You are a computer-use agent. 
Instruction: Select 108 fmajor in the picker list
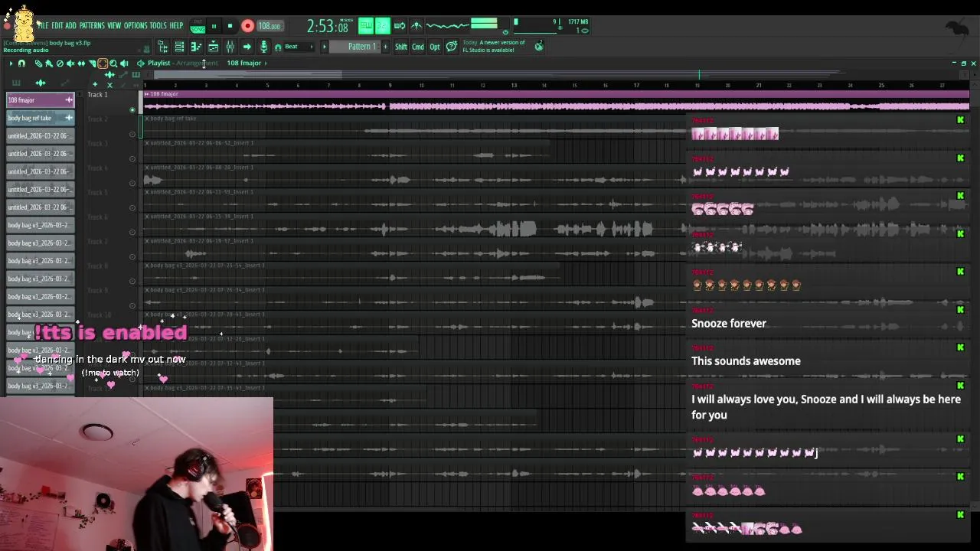(x=41, y=100)
